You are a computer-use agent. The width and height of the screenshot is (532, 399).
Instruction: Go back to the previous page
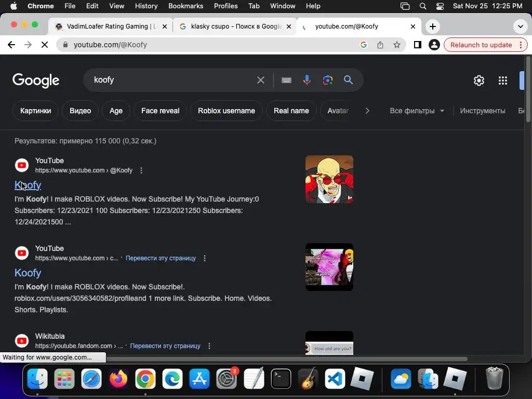click(11, 45)
